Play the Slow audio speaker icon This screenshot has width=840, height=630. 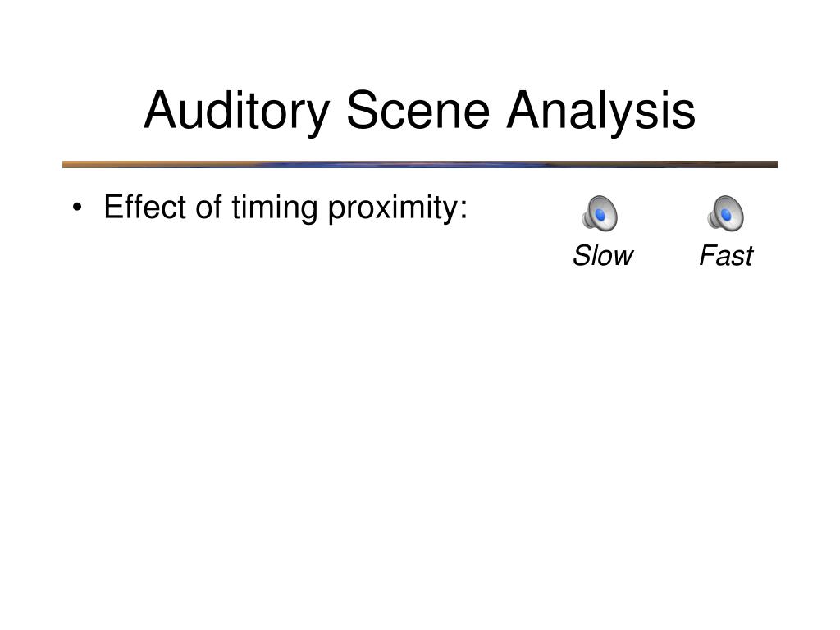point(600,213)
